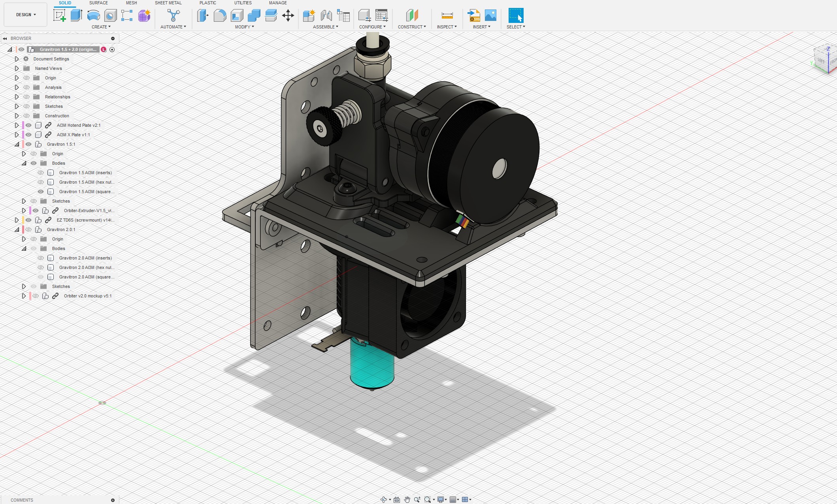Select the Gravitron 2.0 AI3M (inserts) body
The image size is (837, 504).
coord(85,258)
